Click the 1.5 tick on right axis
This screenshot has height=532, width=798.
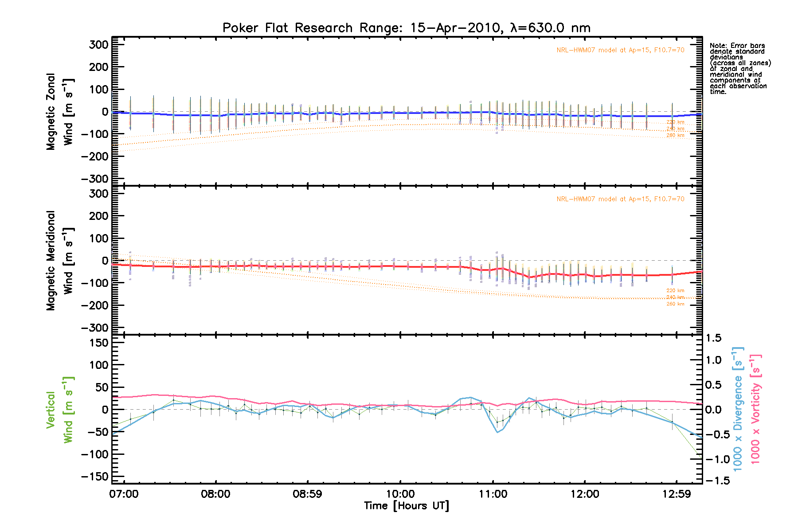[713, 338]
